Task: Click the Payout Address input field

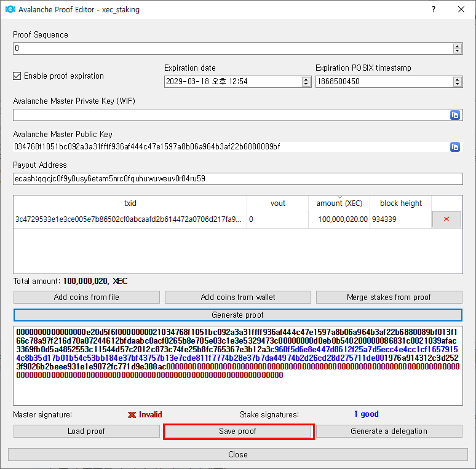Action: 237,179
